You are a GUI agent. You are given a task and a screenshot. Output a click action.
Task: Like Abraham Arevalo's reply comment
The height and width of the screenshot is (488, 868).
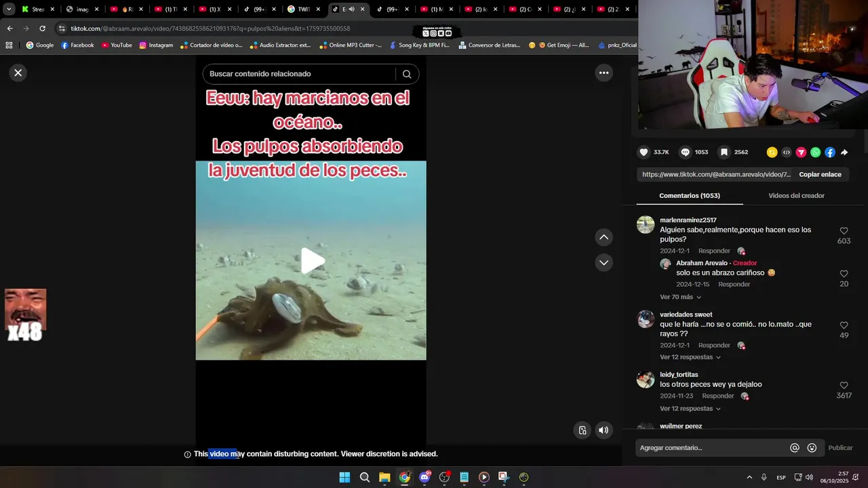click(844, 274)
